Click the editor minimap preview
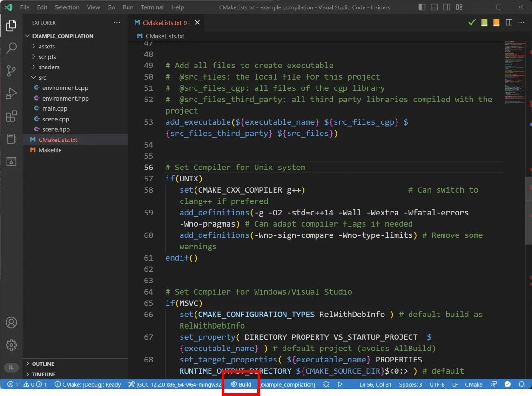The image size is (532, 396). click(514, 72)
